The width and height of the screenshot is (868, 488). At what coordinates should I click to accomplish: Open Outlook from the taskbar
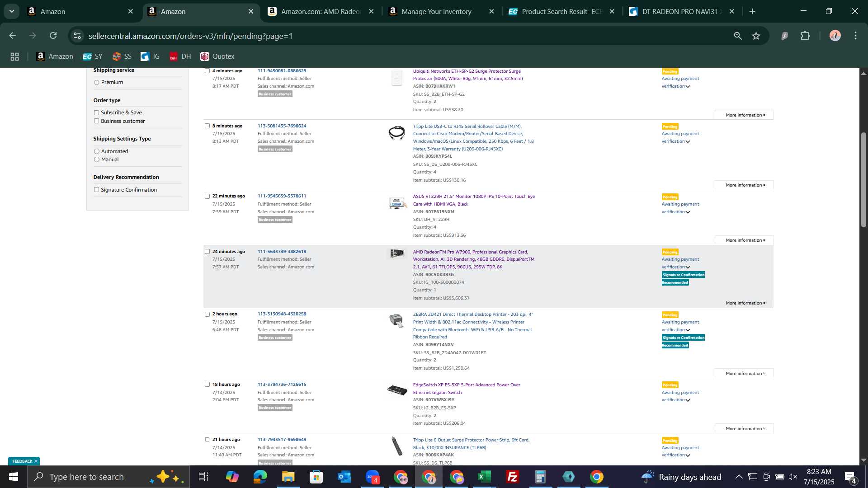coord(344,477)
